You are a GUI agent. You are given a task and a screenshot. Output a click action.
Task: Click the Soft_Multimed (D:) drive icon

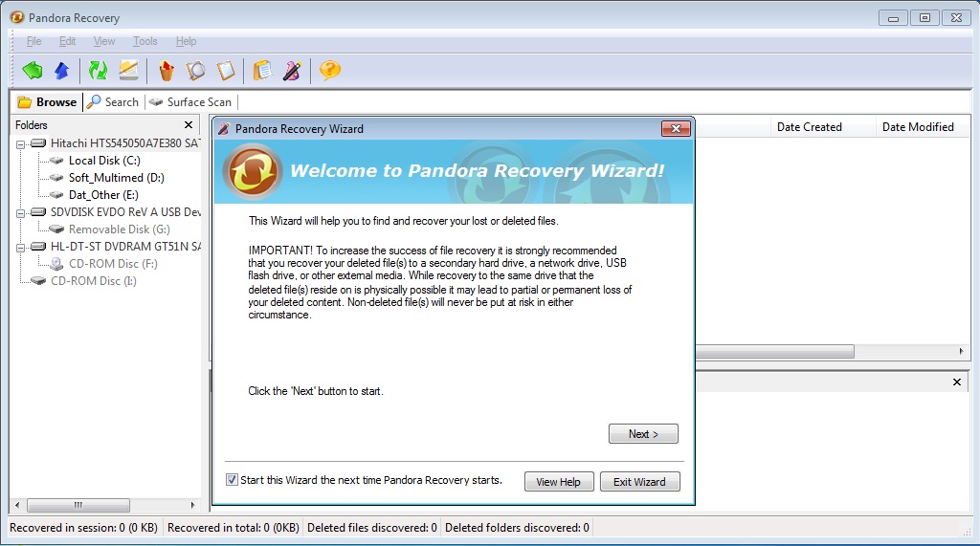pos(56,178)
